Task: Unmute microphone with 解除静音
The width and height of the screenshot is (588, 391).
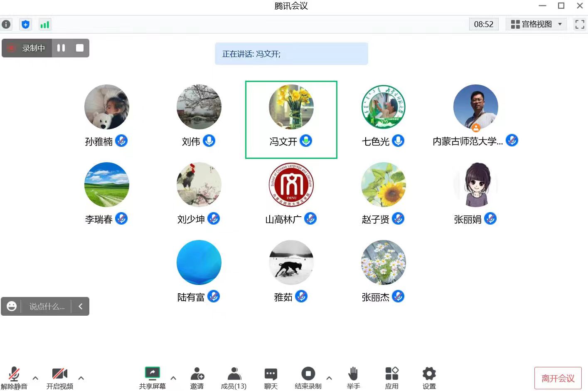Action: 14,378
